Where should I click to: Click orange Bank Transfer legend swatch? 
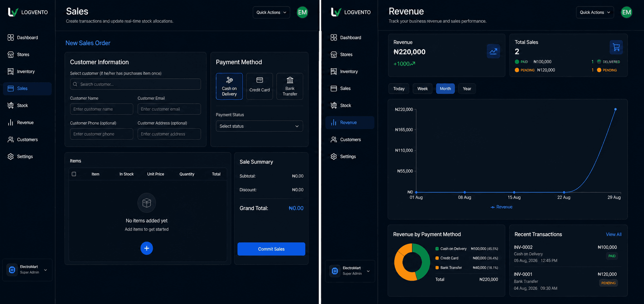click(437, 268)
